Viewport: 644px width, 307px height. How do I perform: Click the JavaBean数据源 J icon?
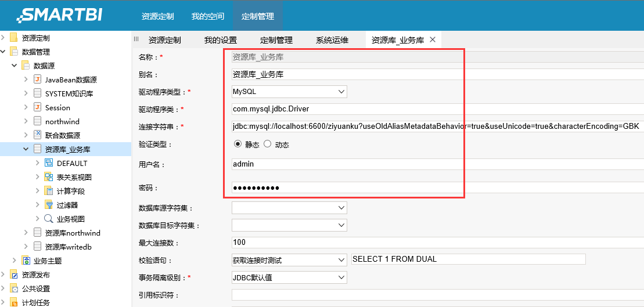pos(37,80)
